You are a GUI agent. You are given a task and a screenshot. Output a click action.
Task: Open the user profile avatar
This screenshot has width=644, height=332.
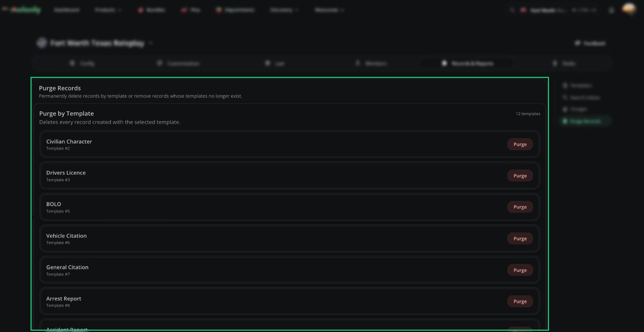coord(629,9)
